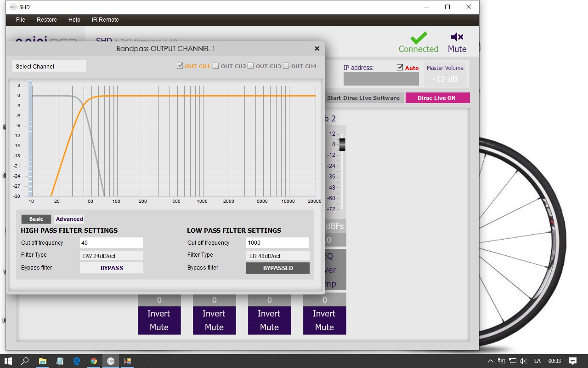This screenshot has width=588, height=368.
Task: Click the green Connected checkmark icon
Action: 418,38
